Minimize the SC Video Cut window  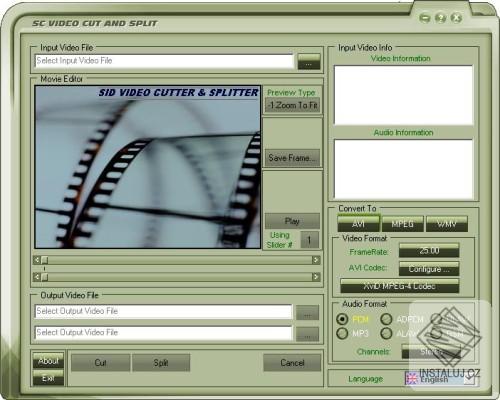pyautogui.click(x=424, y=18)
